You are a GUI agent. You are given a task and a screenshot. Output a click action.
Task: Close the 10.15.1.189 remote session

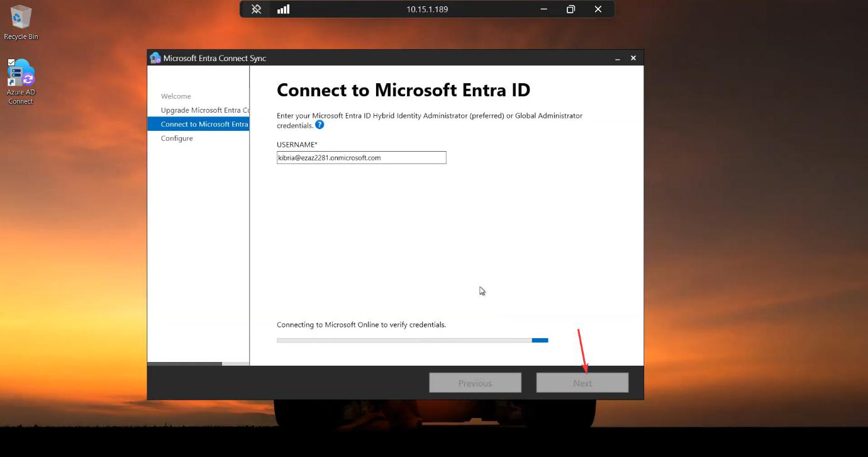[x=598, y=9]
